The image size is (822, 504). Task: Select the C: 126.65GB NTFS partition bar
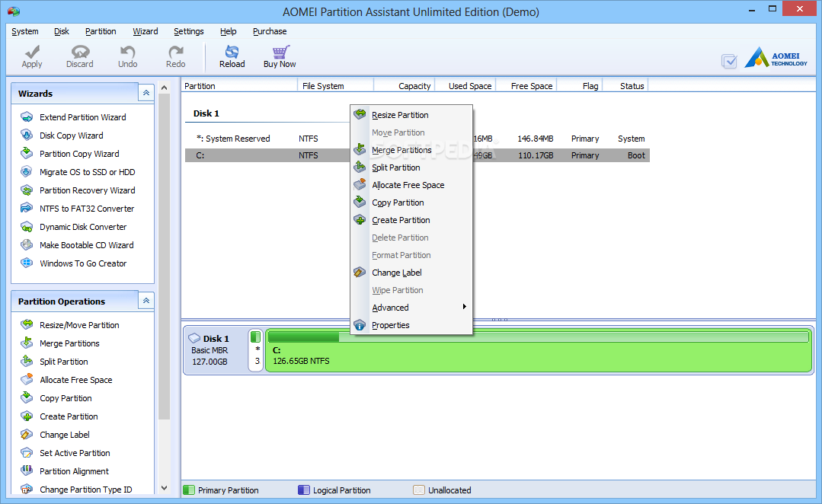[539, 350]
